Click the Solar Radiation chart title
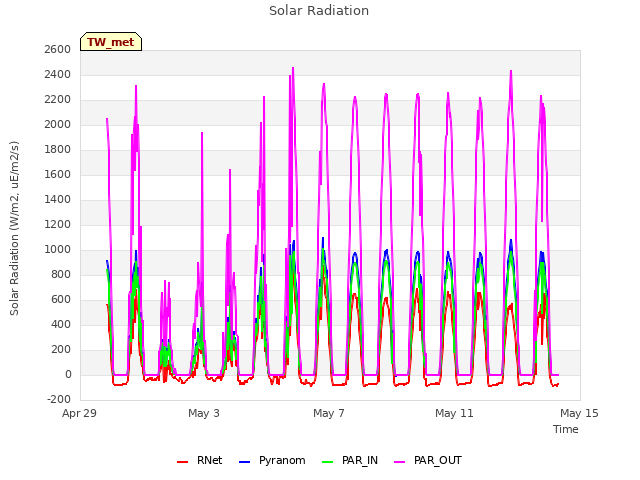The width and height of the screenshot is (640, 480). pos(319,11)
